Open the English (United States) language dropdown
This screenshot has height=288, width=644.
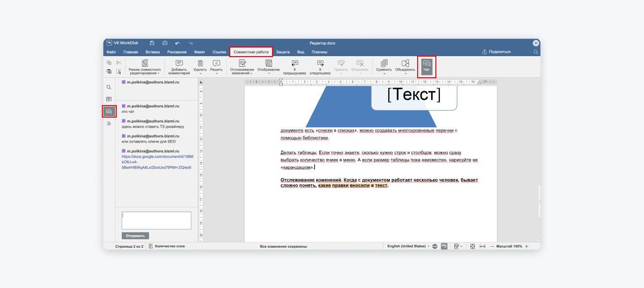(x=408, y=246)
